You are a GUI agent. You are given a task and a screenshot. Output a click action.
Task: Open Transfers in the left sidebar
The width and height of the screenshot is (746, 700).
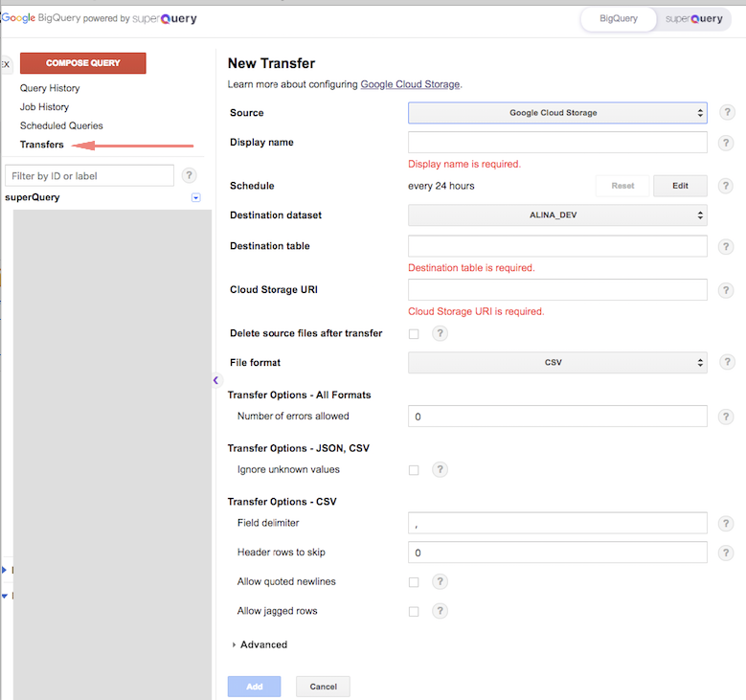coord(42,145)
